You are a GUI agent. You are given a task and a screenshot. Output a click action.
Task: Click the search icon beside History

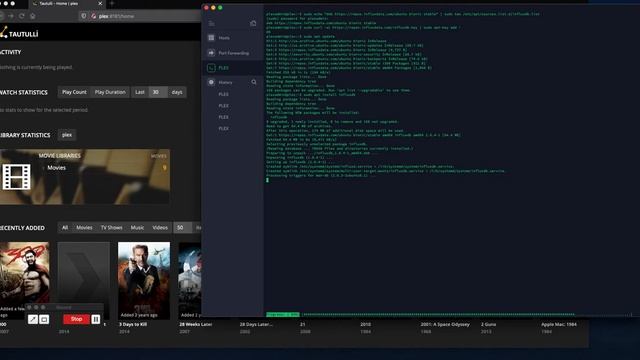pos(254,82)
